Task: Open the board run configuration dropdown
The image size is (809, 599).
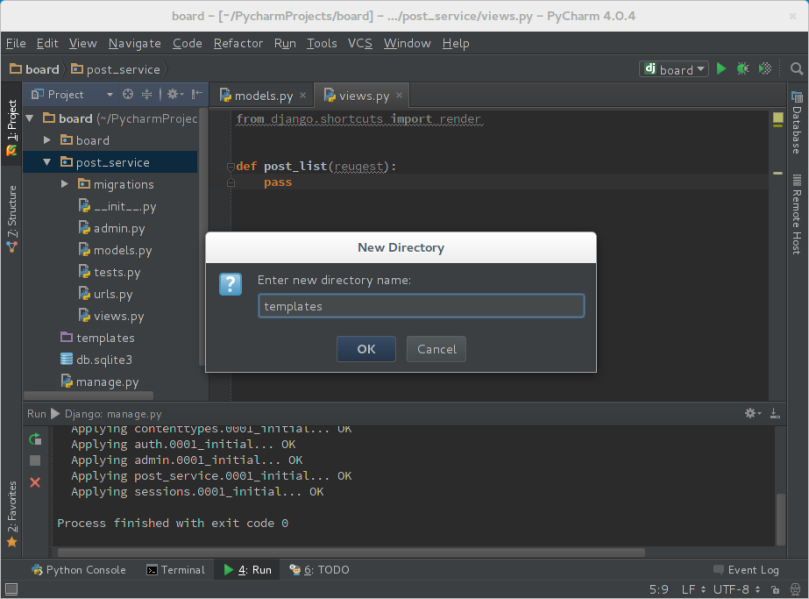Action: [673, 69]
